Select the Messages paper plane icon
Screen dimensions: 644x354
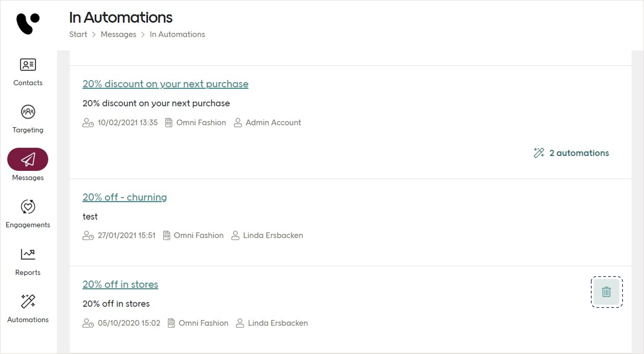point(28,159)
